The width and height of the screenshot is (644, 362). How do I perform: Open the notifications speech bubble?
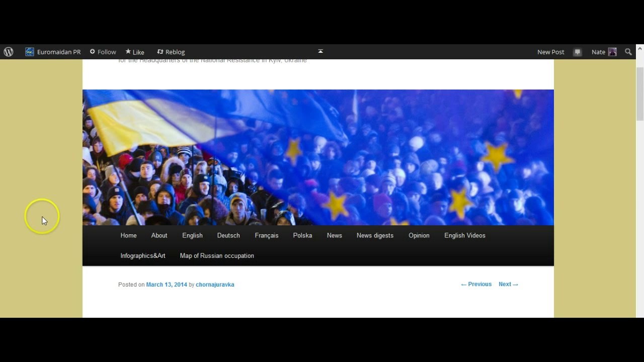coord(578,52)
